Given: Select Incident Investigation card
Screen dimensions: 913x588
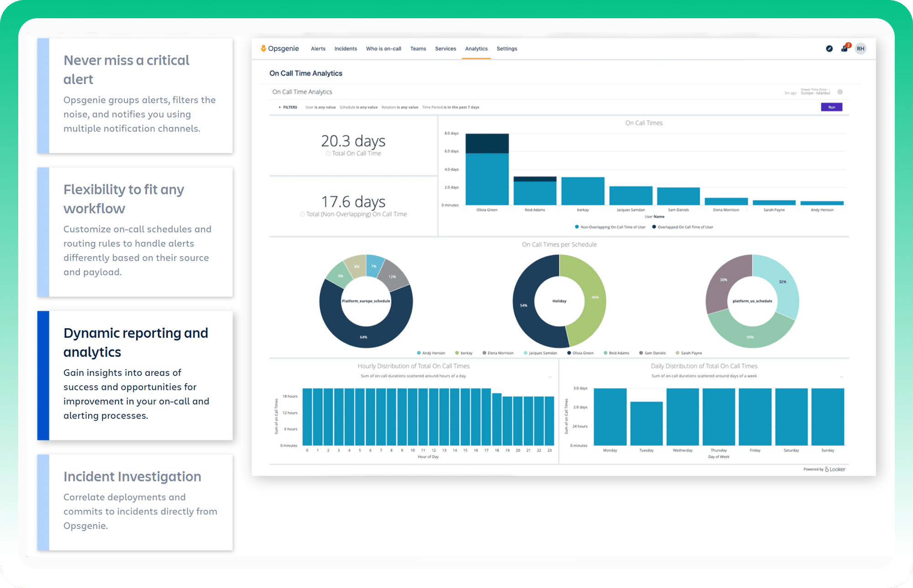Looking at the screenshot, I should tap(135, 502).
